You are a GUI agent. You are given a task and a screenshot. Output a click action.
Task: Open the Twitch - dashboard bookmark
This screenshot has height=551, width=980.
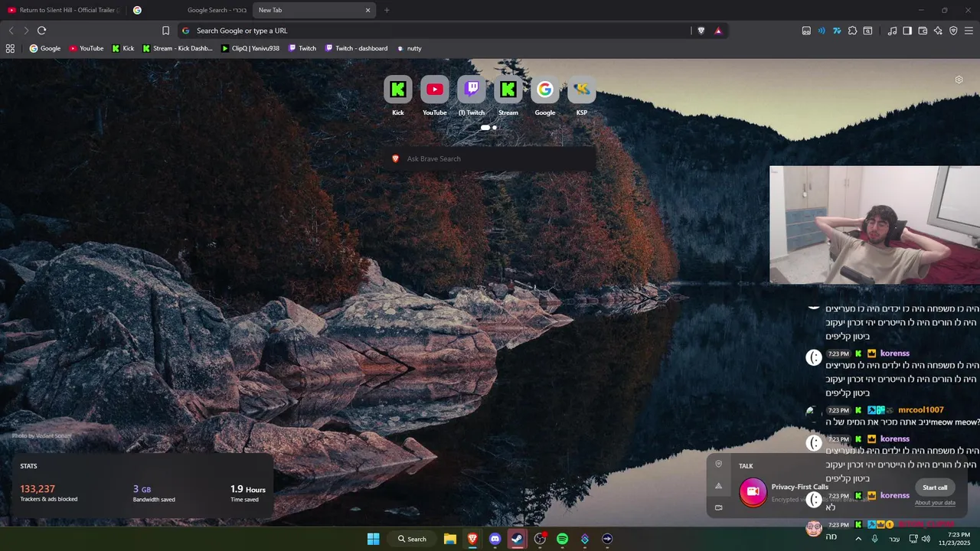(357, 48)
